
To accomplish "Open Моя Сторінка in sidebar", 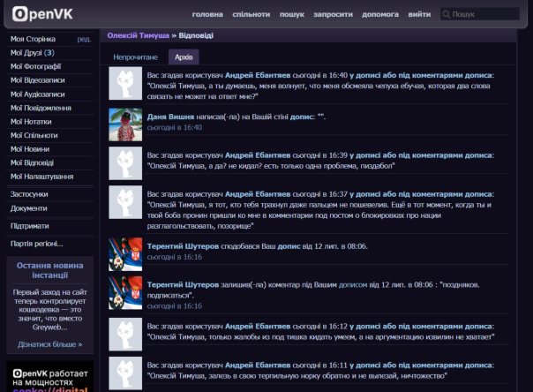I will [x=33, y=39].
